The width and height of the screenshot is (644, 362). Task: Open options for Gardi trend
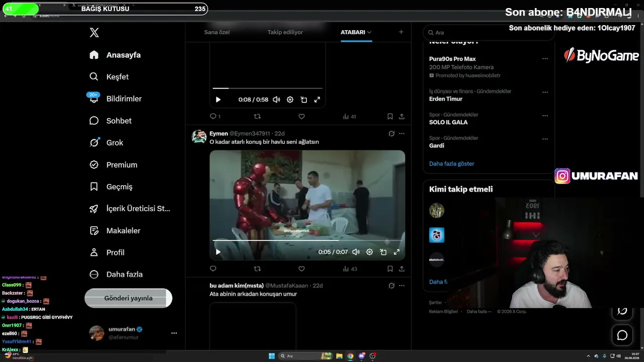[x=545, y=139]
